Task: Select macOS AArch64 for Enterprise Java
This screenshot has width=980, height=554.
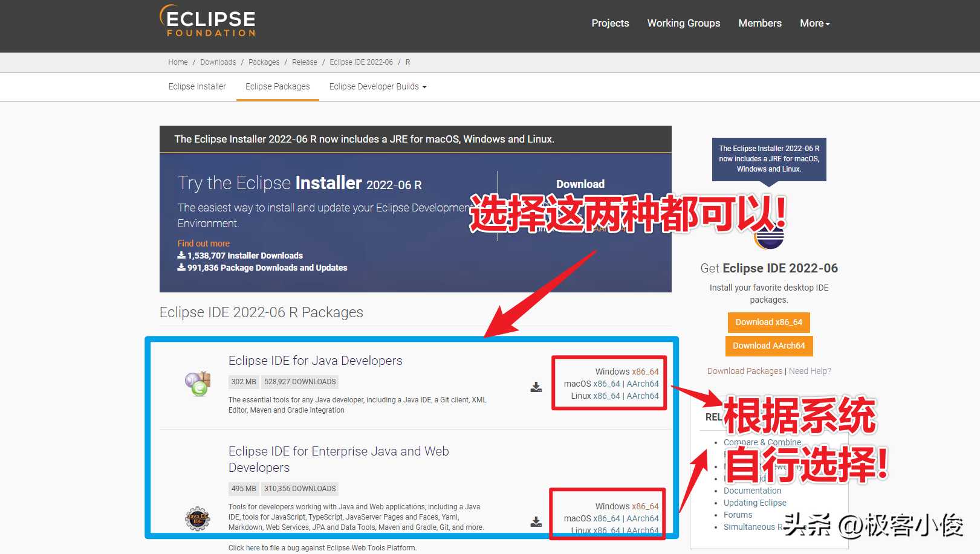Action: click(643, 518)
